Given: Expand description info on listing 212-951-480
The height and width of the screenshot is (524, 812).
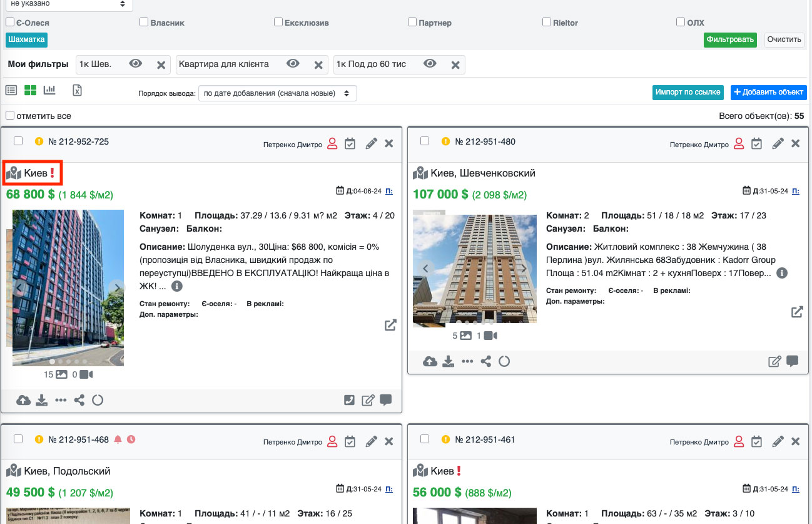Looking at the screenshot, I should pos(782,274).
